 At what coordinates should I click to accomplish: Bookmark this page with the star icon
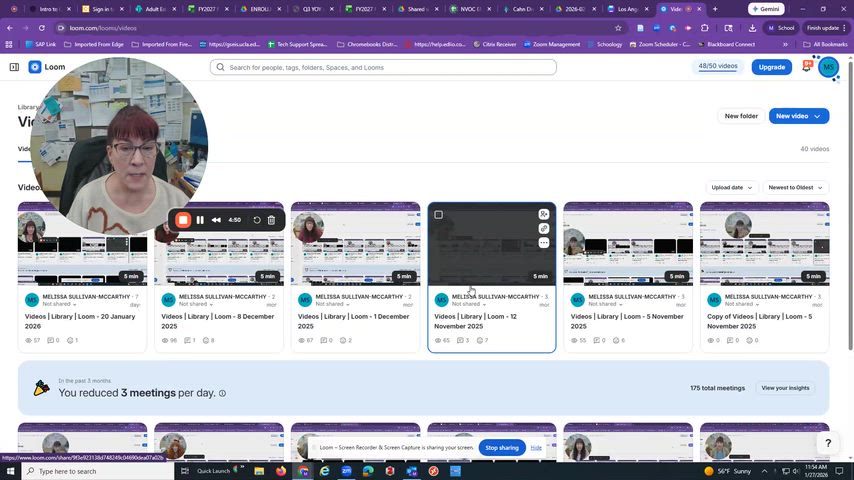click(x=618, y=28)
